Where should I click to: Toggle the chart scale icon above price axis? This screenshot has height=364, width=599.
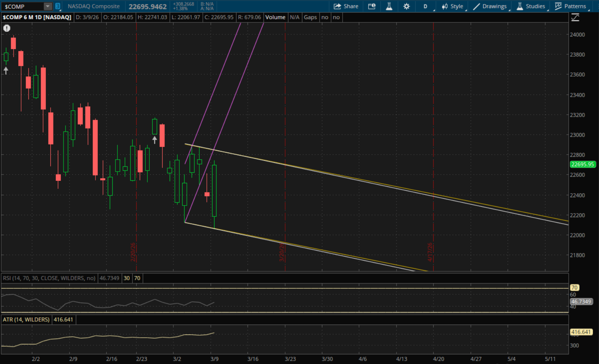[x=575, y=18]
